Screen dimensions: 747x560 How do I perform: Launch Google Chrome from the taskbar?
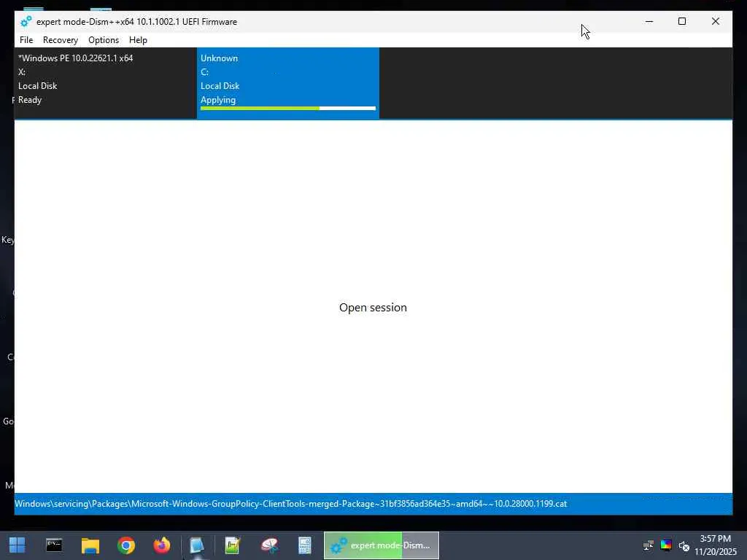(x=126, y=545)
